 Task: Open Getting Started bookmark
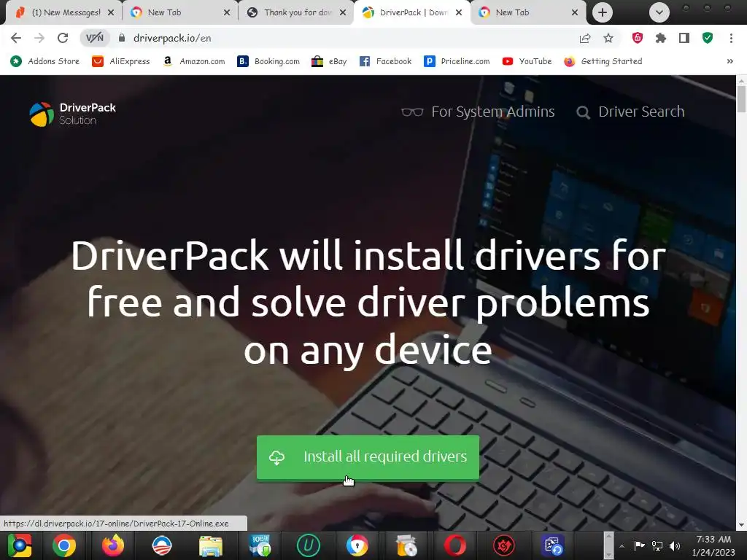tap(603, 61)
